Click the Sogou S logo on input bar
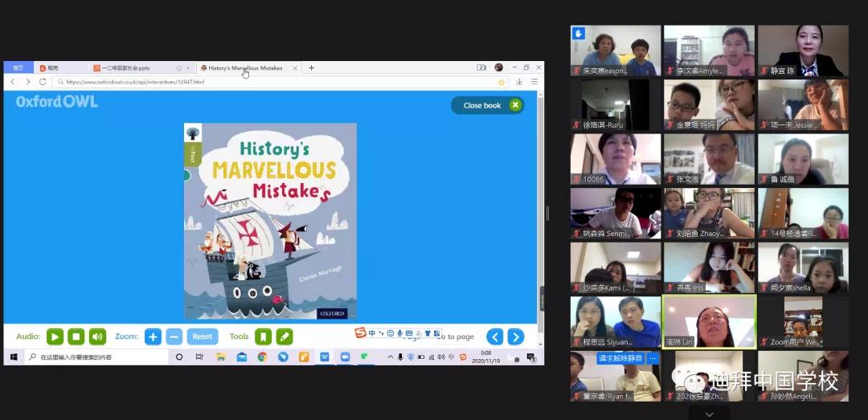Viewport: 868px width, 420px height. coord(360,332)
